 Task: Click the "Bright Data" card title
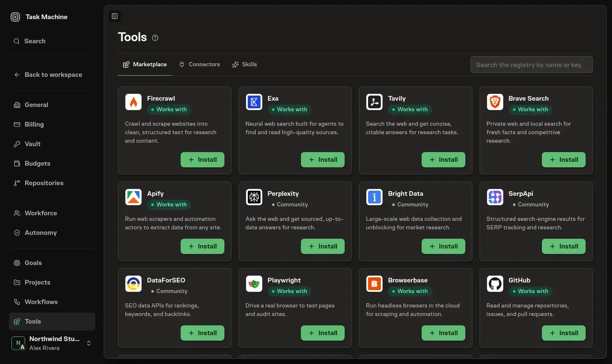[x=405, y=194]
